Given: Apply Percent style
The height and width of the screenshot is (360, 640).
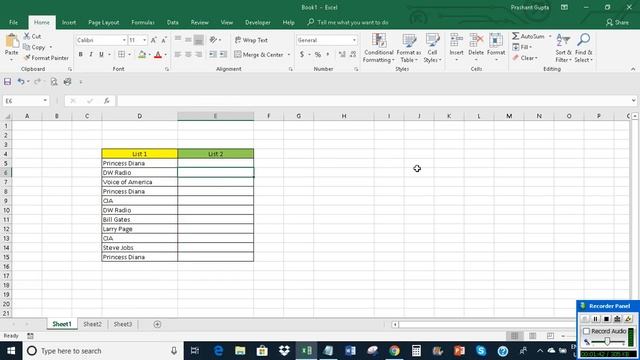Looking at the screenshot, I should pos(318,54).
